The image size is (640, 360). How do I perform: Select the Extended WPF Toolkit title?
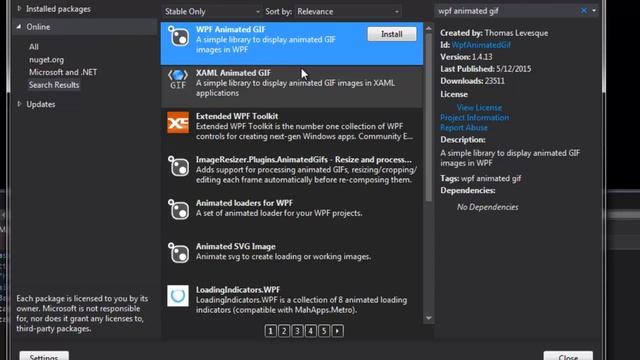point(237,116)
